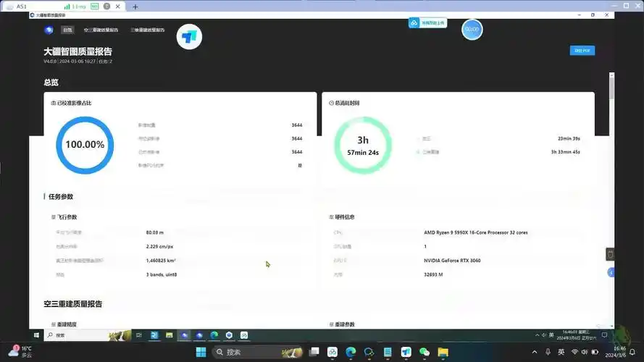This screenshot has width=644, height=362.
Task: Click the Windows Start button on centered taskbar
Action: (200, 352)
